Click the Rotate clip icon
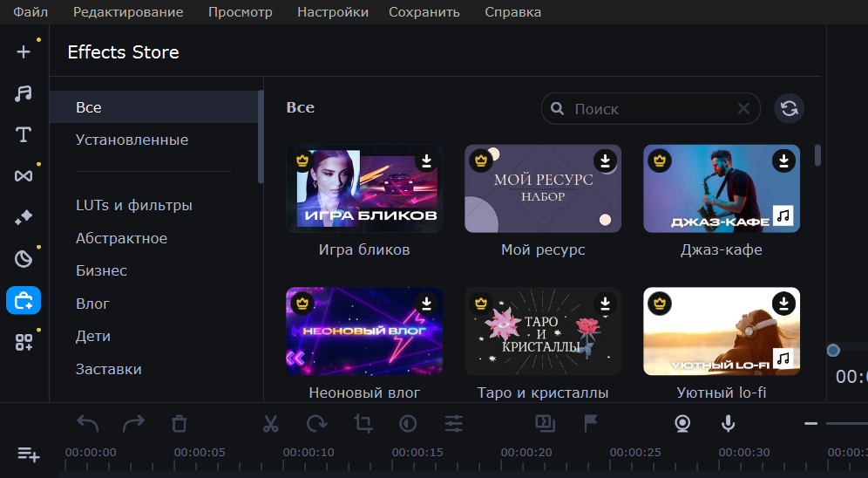 click(316, 424)
